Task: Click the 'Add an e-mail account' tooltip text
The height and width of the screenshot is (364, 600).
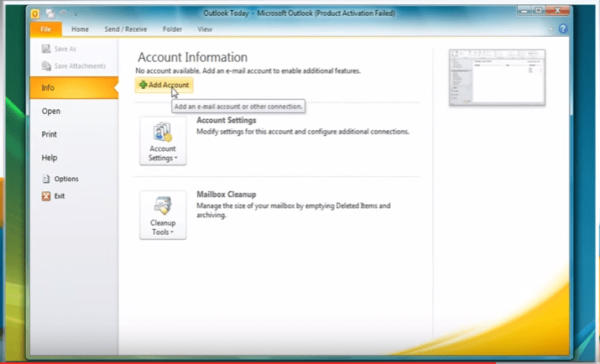Action: [x=238, y=107]
